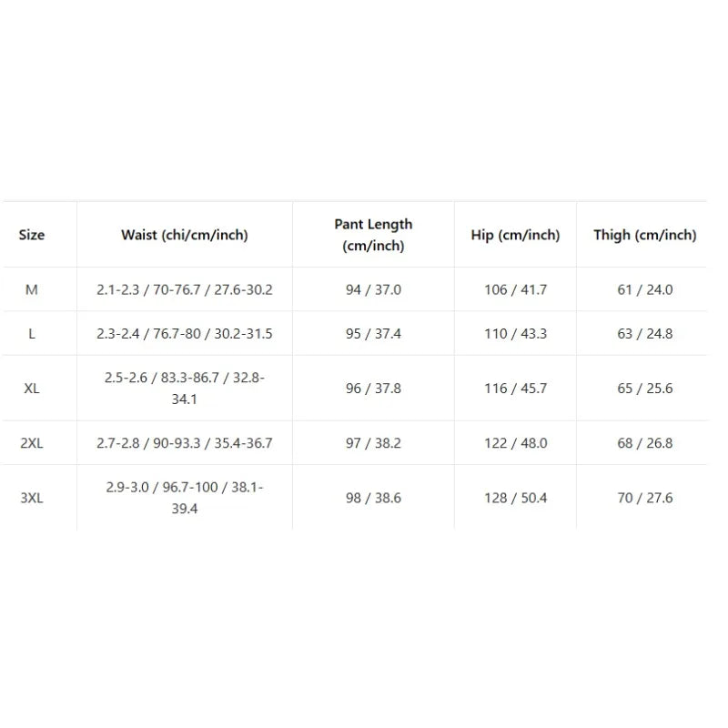Click the Waist (chi/cm/inch) header
This screenshot has height=728, width=728.
185,235
